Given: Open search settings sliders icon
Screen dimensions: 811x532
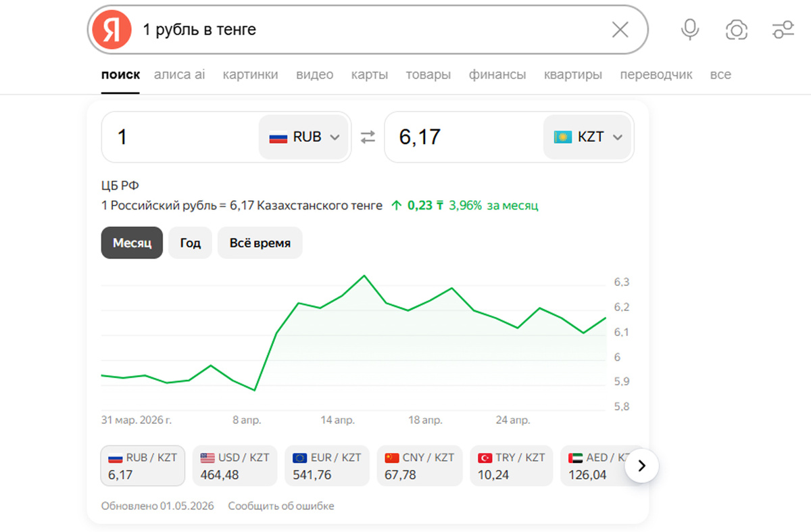Looking at the screenshot, I should (783, 30).
